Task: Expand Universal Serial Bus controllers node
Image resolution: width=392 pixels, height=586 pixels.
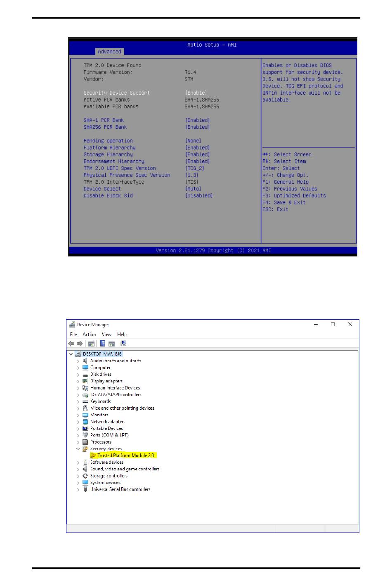Action: tap(78, 490)
